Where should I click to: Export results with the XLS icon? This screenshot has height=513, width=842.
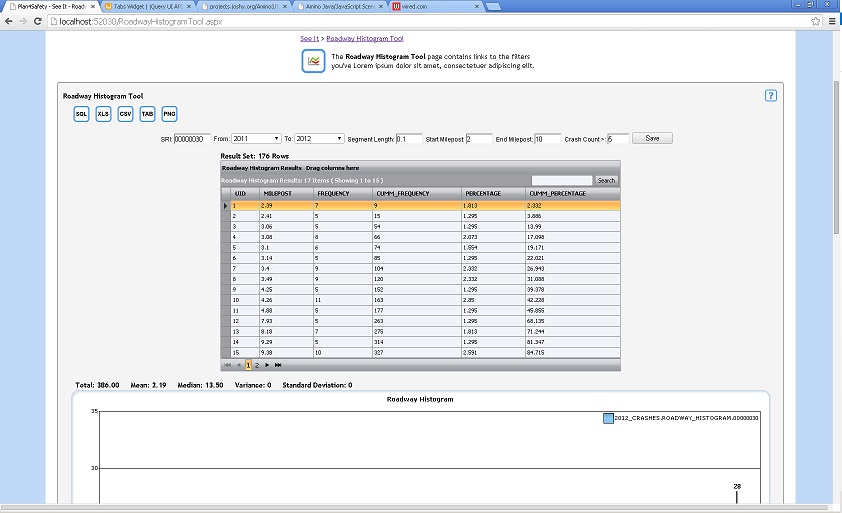tap(103, 114)
